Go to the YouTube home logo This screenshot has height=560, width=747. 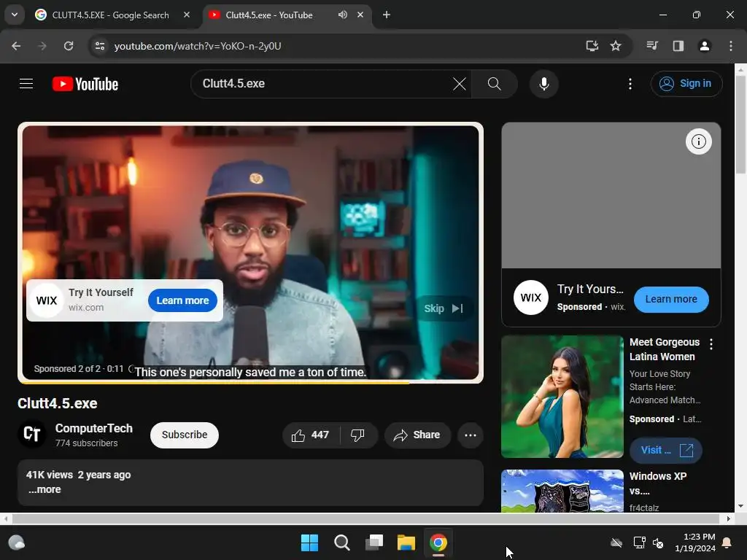click(x=85, y=84)
